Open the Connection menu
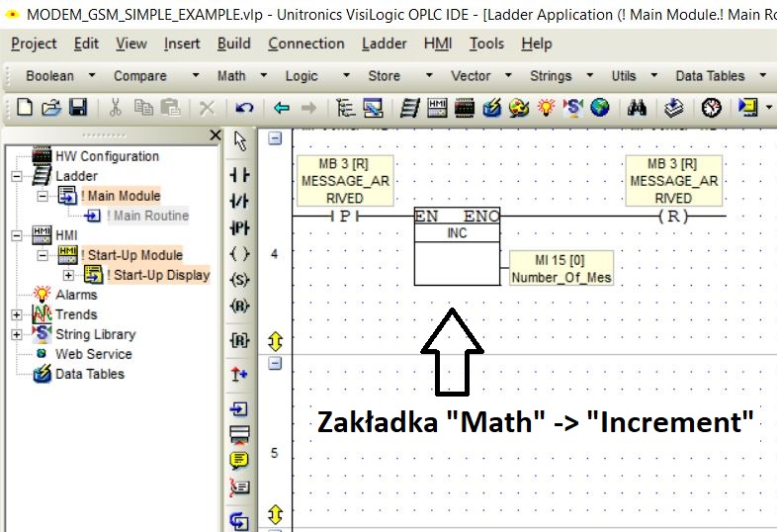This screenshot has width=777, height=532. click(306, 44)
